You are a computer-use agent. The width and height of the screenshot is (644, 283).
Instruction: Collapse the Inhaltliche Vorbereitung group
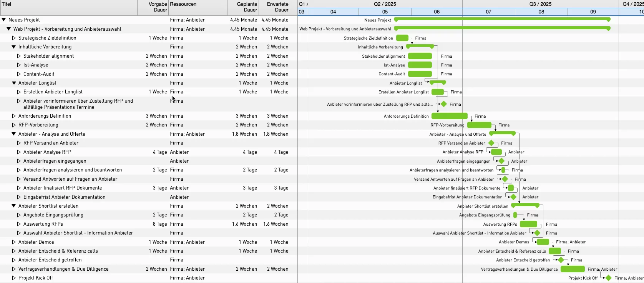tap(14, 47)
